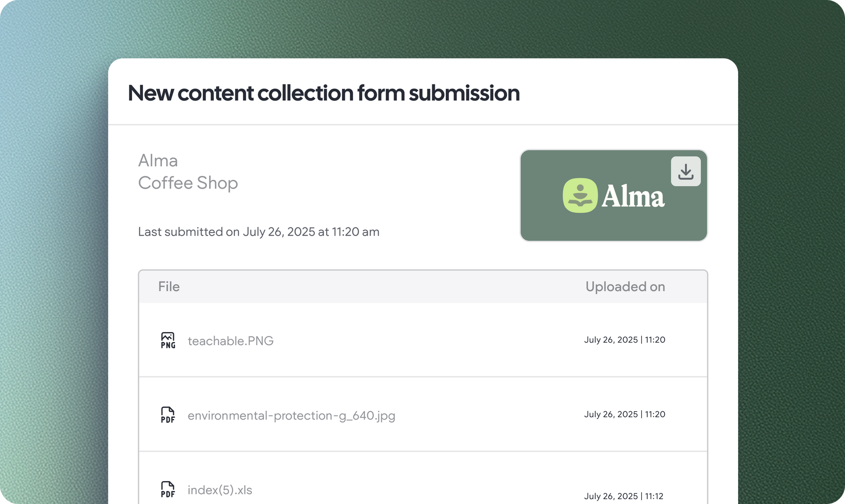Select the teachable.PNG table row
The width and height of the screenshot is (845, 504).
tap(423, 340)
